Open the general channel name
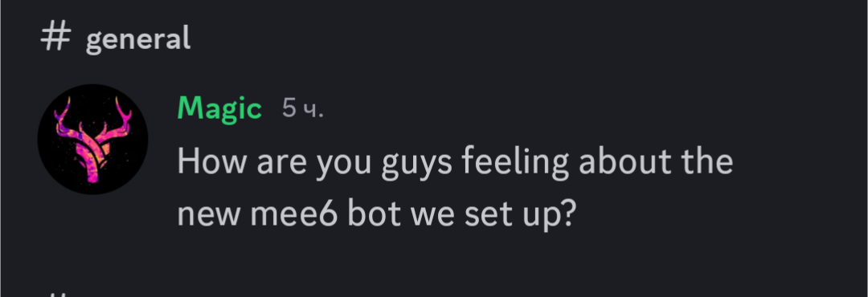 [x=138, y=39]
